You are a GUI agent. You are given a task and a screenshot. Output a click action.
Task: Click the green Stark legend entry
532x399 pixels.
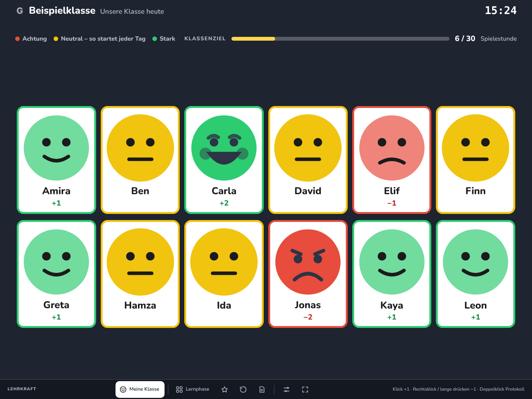click(x=164, y=39)
